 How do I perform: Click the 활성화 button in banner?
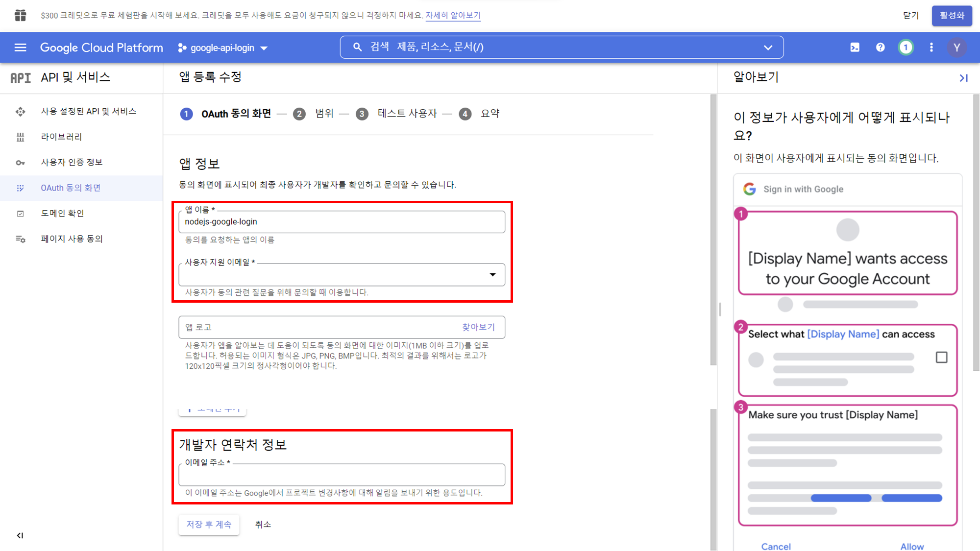[952, 16]
